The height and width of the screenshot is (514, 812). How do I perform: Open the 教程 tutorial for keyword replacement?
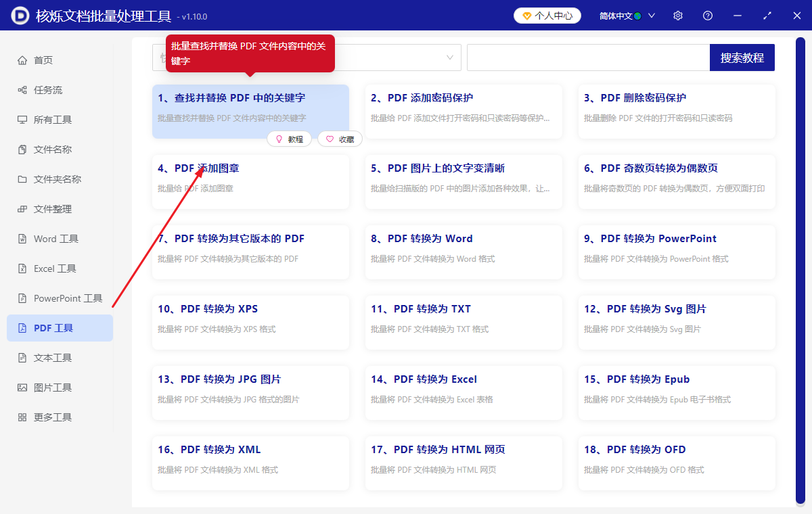(x=289, y=139)
